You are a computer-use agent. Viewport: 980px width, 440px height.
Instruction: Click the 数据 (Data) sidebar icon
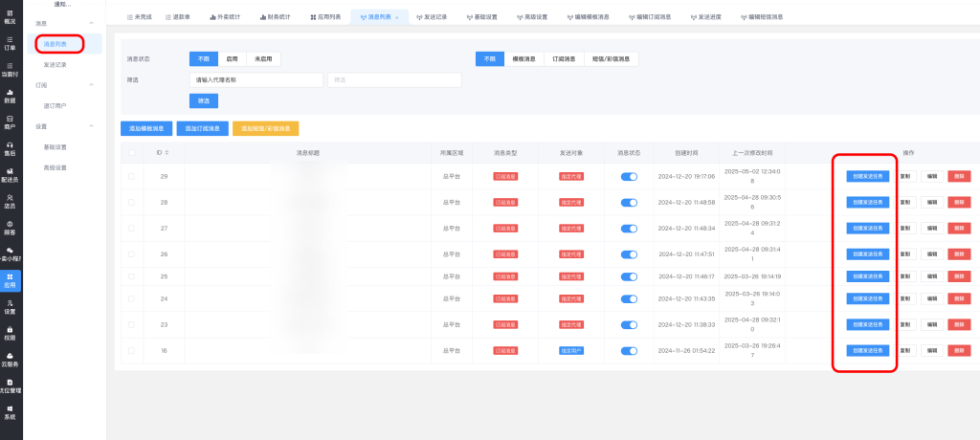[x=10, y=95]
